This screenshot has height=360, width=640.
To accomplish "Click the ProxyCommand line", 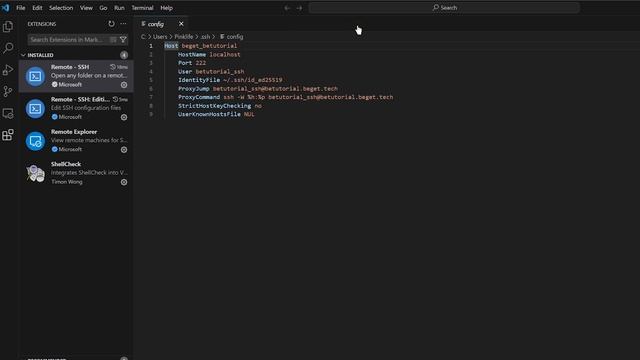I will click(x=285, y=97).
